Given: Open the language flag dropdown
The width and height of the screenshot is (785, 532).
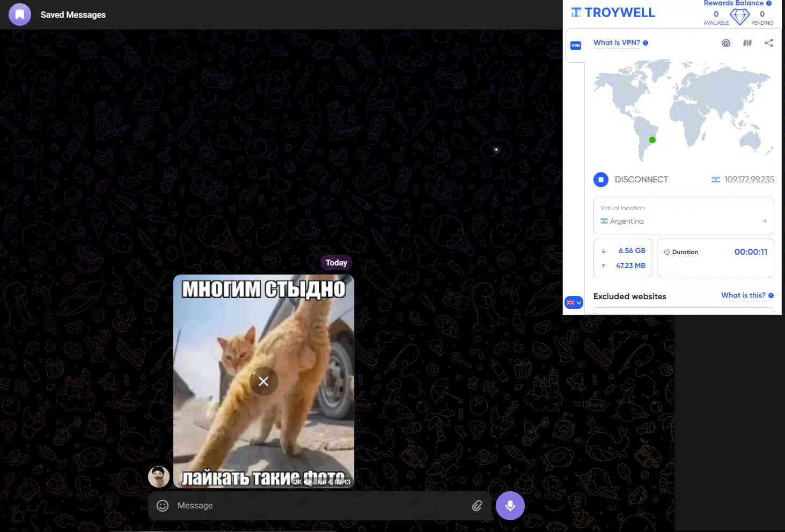Looking at the screenshot, I should pyautogui.click(x=574, y=302).
